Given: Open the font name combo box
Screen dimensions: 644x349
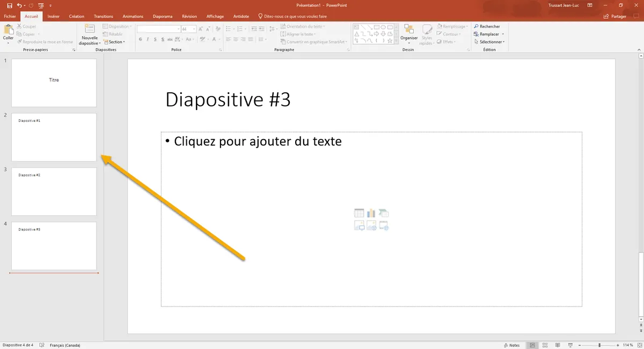Looking at the screenshot, I should pyautogui.click(x=158, y=29).
